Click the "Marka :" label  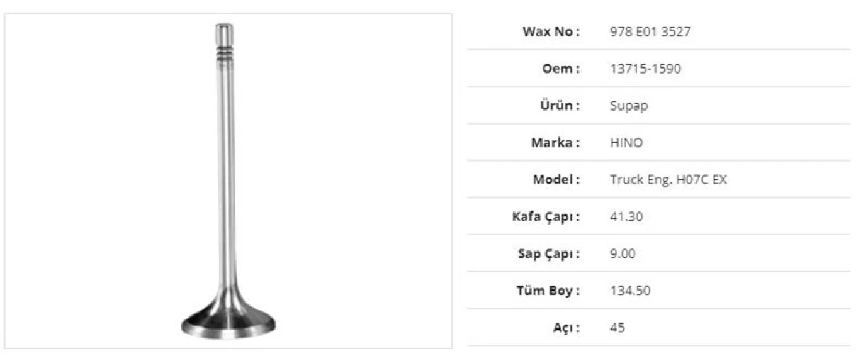point(555,143)
